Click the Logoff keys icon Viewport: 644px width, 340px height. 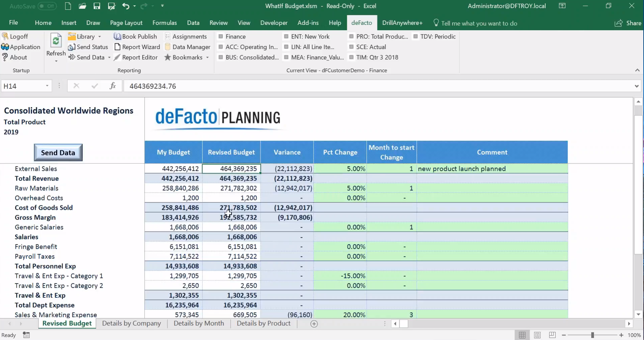tap(5, 36)
